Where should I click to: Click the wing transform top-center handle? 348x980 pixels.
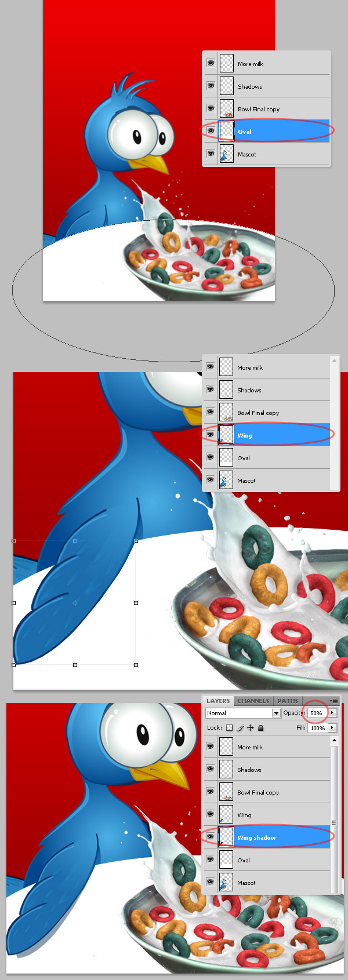75,541
